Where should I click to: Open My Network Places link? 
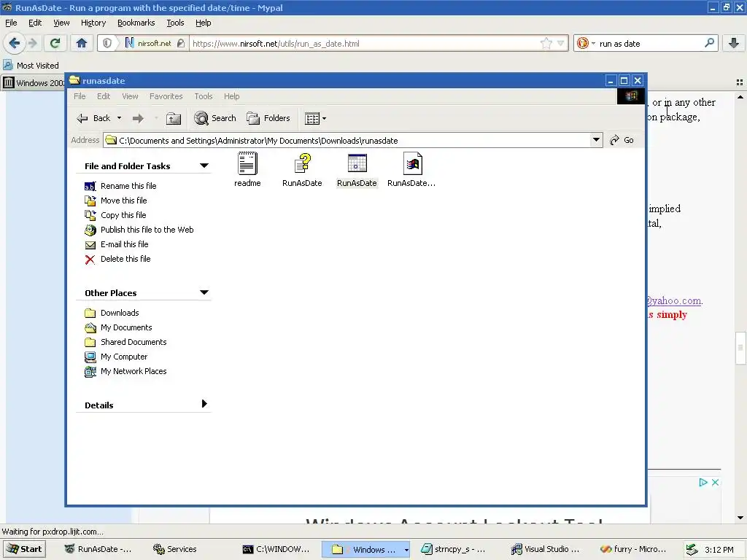tap(133, 371)
